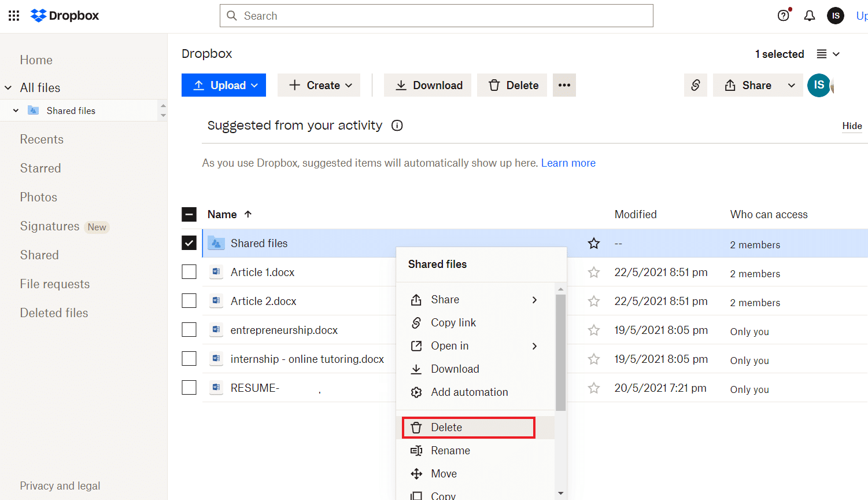Check the Article 1.docx checkbox
Image resolution: width=868 pixels, height=500 pixels.
point(189,271)
